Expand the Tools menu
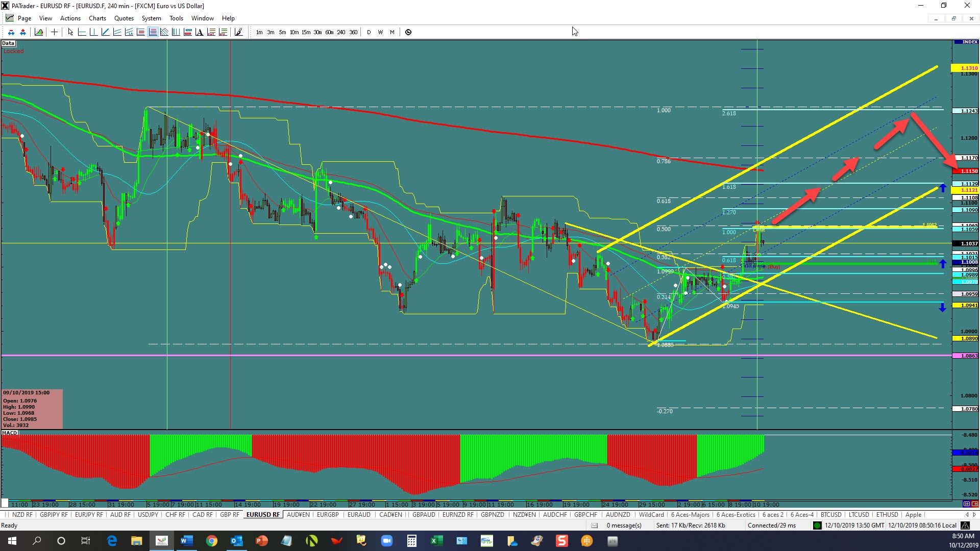The width and height of the screenshot is (980, 551). coord(176,18)
